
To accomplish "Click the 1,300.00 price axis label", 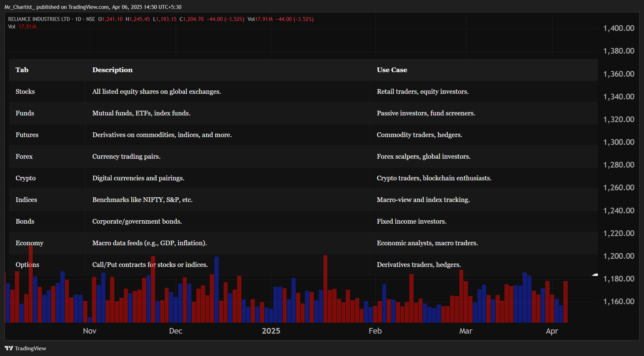I will [619, 142].
